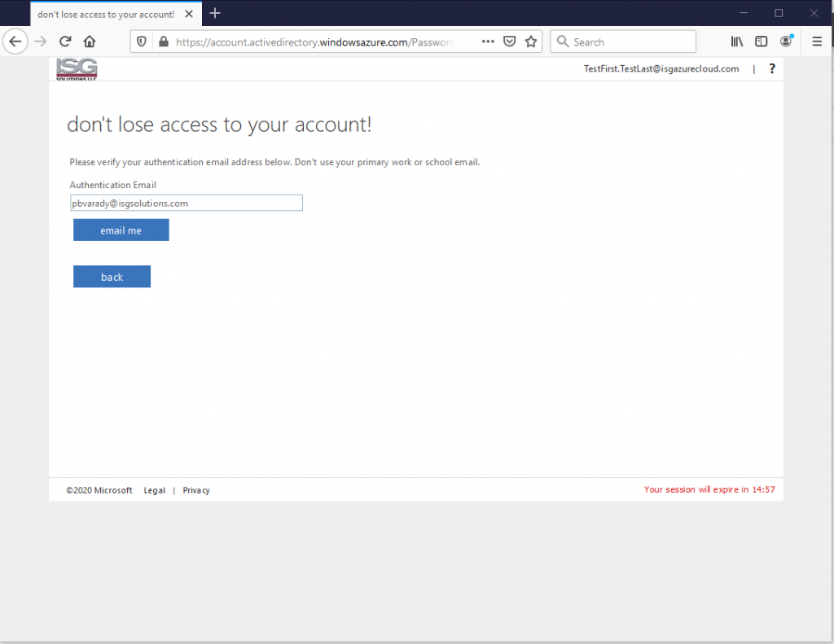
Task: Save page to Pocket
Action: coord(509,42)
